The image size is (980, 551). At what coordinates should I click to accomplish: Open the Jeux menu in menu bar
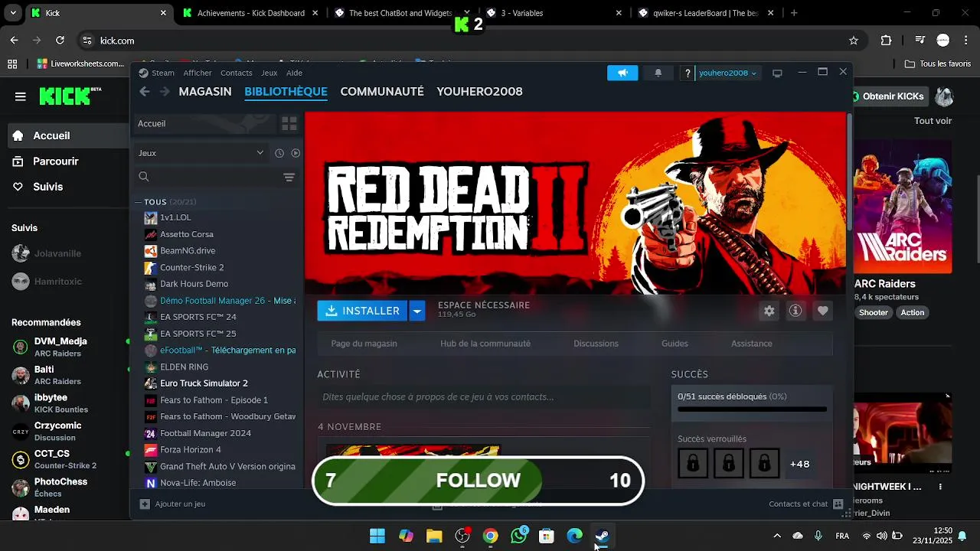pos(269,73)
